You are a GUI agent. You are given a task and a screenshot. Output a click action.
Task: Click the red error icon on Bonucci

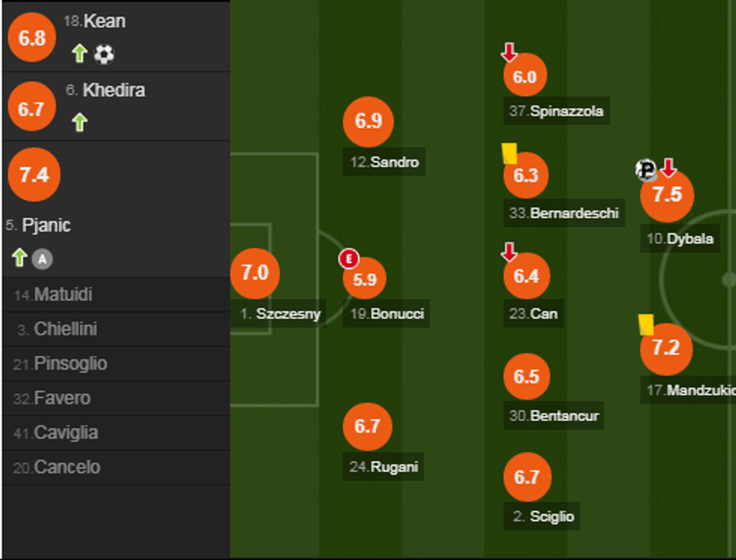(x=348, y=259)
